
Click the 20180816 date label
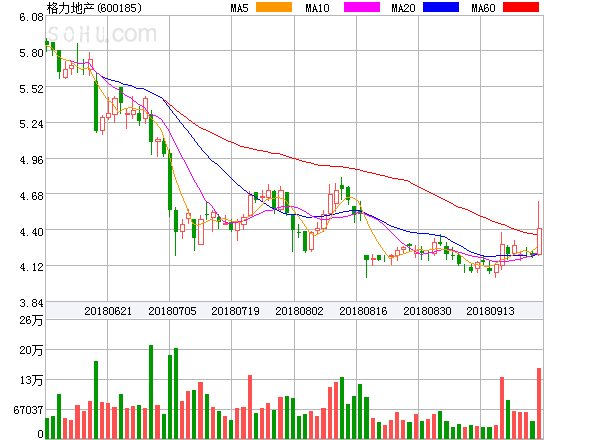(363, 311)
